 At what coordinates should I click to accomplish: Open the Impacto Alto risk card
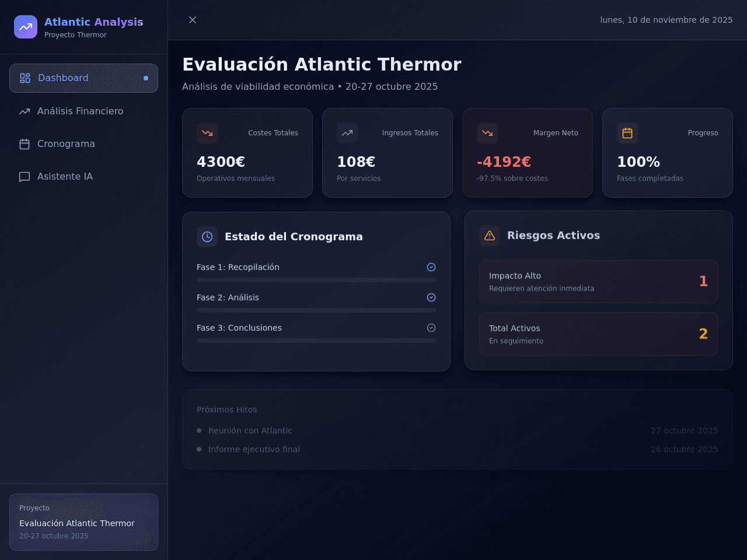tap(599, 282)
